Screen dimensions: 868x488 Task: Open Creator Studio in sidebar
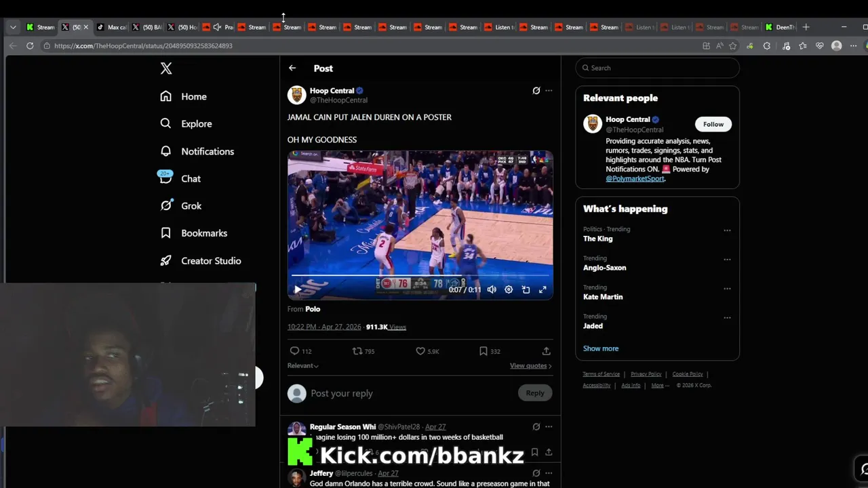point(200,260)
